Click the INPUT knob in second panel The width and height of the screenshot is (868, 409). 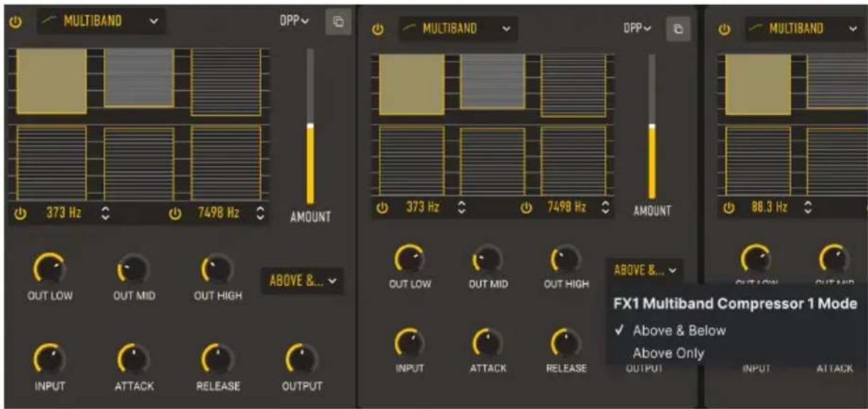coord(410,344)
